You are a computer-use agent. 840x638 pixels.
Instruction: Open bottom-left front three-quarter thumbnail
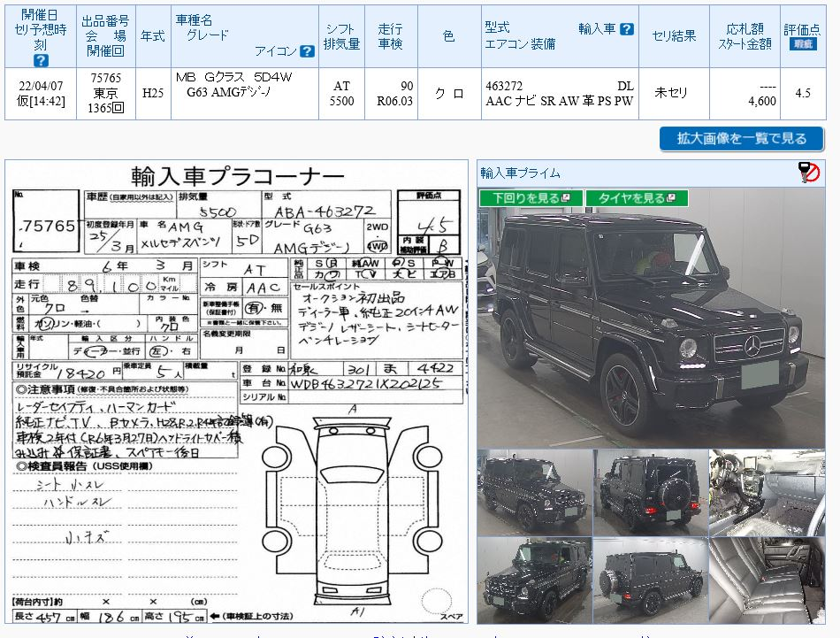tap(535, 580)
